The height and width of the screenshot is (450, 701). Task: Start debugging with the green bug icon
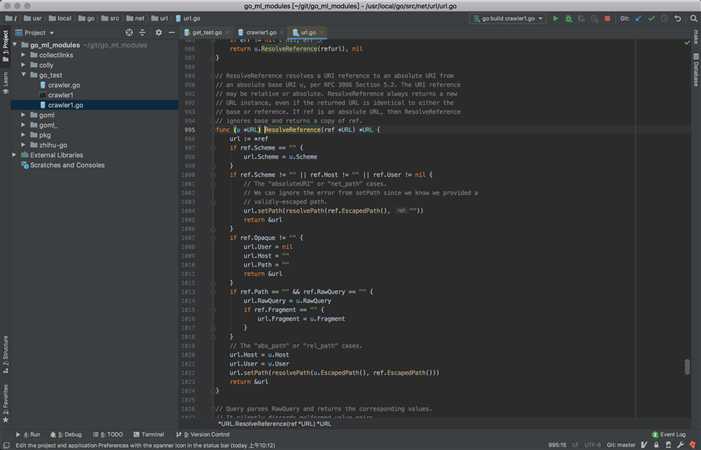coord(568,19)
